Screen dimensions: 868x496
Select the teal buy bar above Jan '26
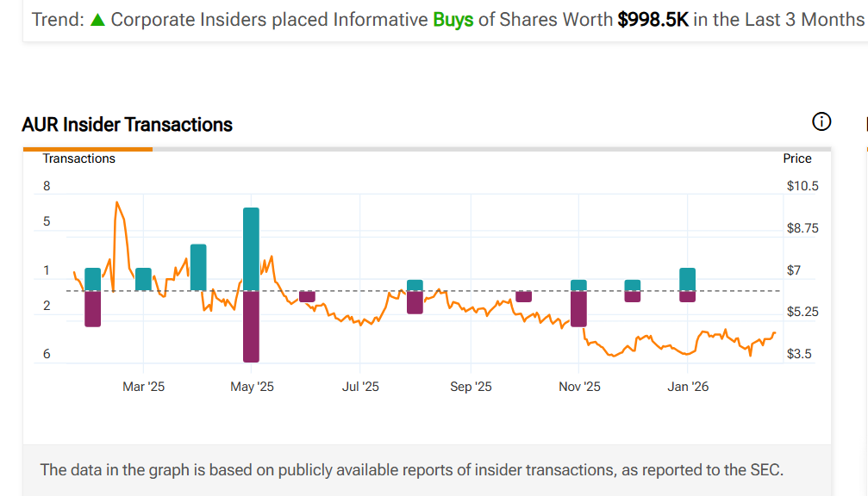click(x=687, y=279)
